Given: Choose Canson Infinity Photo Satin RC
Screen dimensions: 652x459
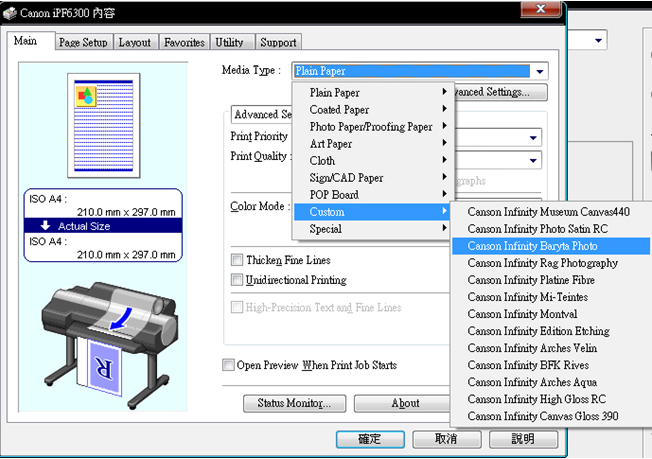Looking at the screenshot, I should [x=551, y=229].
